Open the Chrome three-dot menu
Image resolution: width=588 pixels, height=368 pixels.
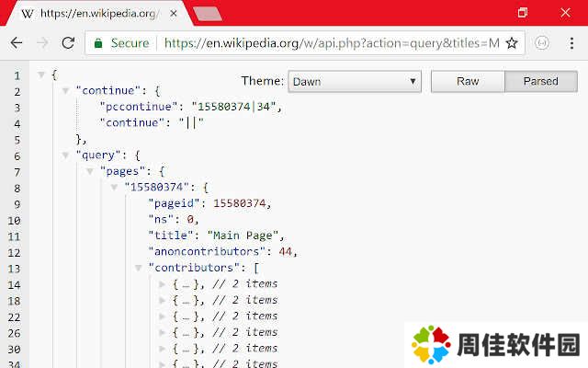572,43
